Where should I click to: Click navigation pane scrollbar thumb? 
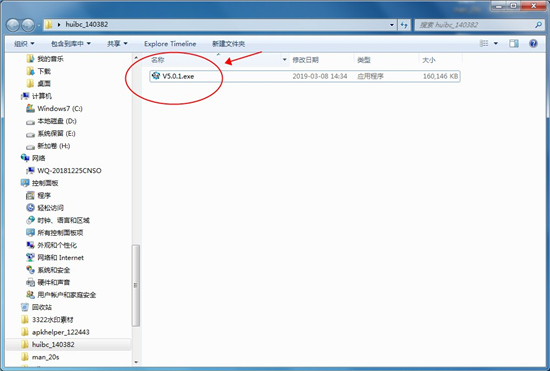coord(136,285)
